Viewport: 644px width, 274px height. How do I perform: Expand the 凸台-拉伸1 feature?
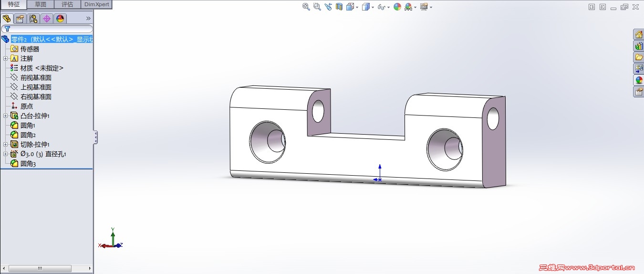coord(5,116)
